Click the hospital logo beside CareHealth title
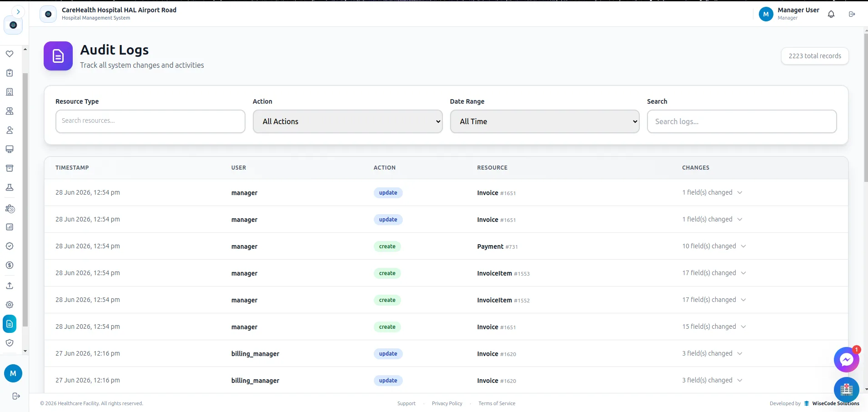 click(48, 14)
